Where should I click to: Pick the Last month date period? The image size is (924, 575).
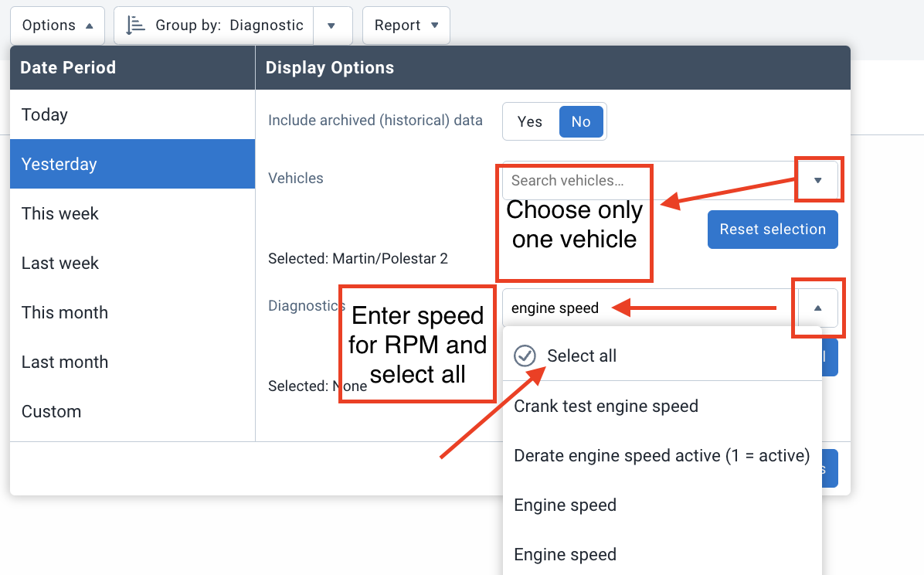pyautogui.click(x=133, y=362)
